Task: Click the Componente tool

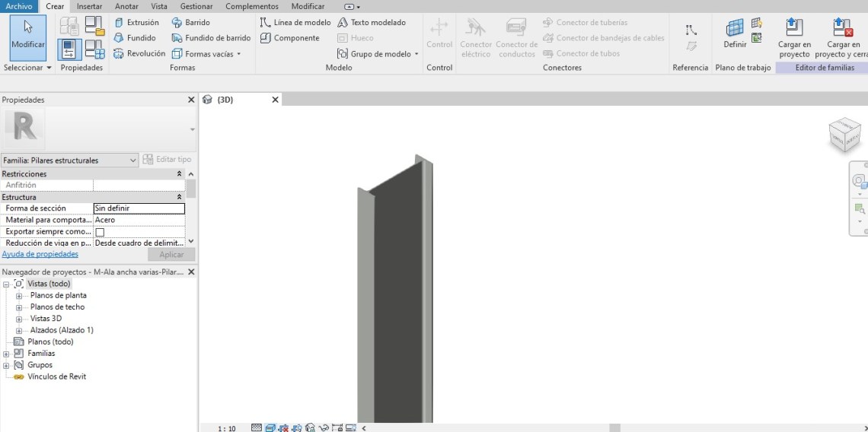Action: coord(289,38)
